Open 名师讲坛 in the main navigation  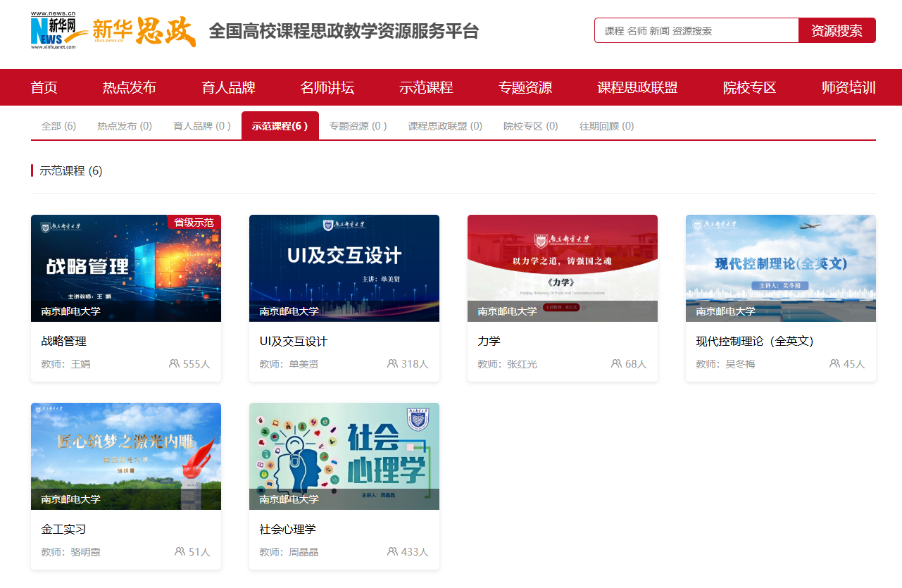click(327, 87)
